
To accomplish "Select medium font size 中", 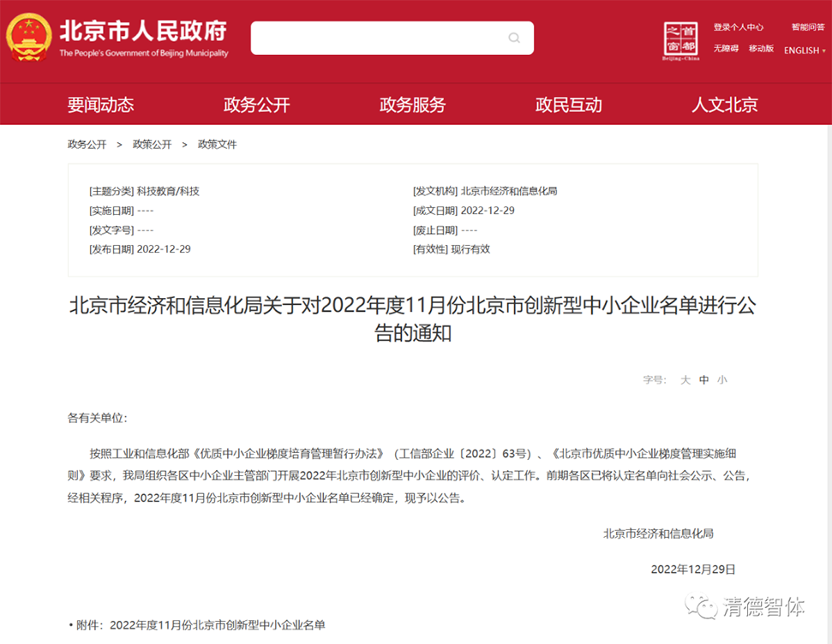I will 703,380.
